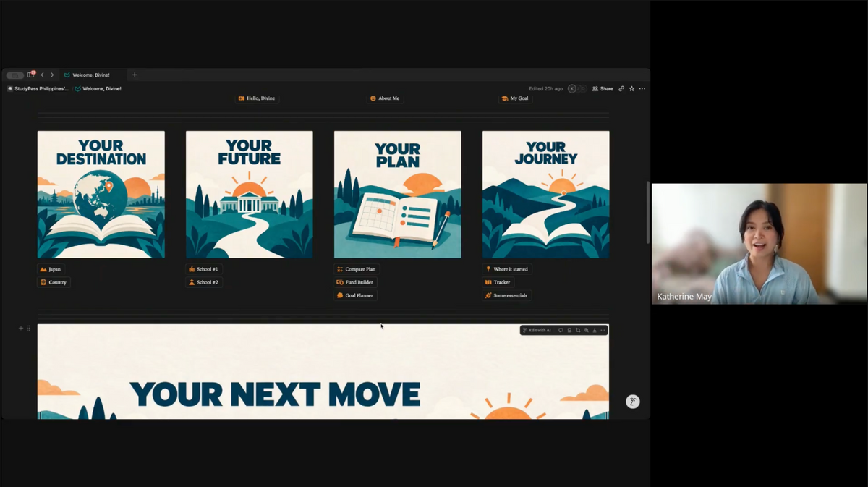Open the page more options menu

coord(642,88)
